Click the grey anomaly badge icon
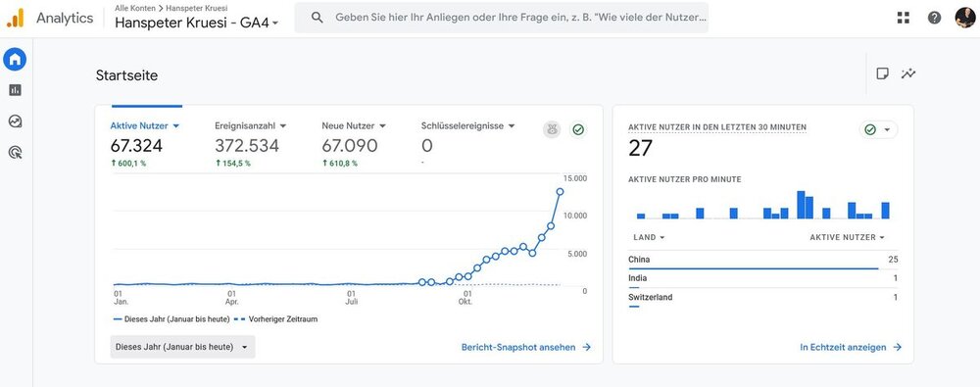Screen dimensions: 980x387 552,129
